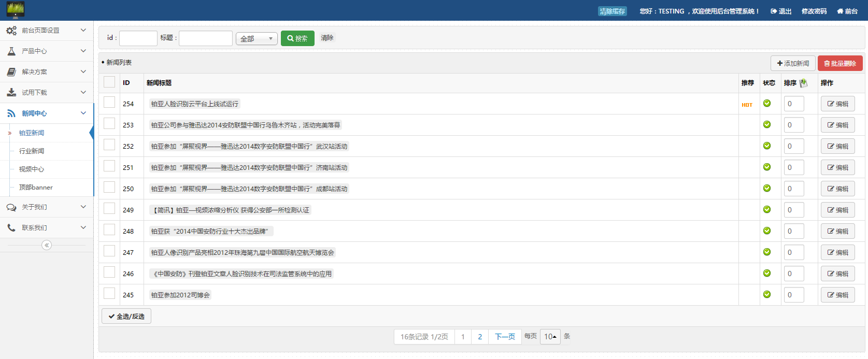
Task: Click 编辑 for news ID 254
Action: click(x=837, y=104)
